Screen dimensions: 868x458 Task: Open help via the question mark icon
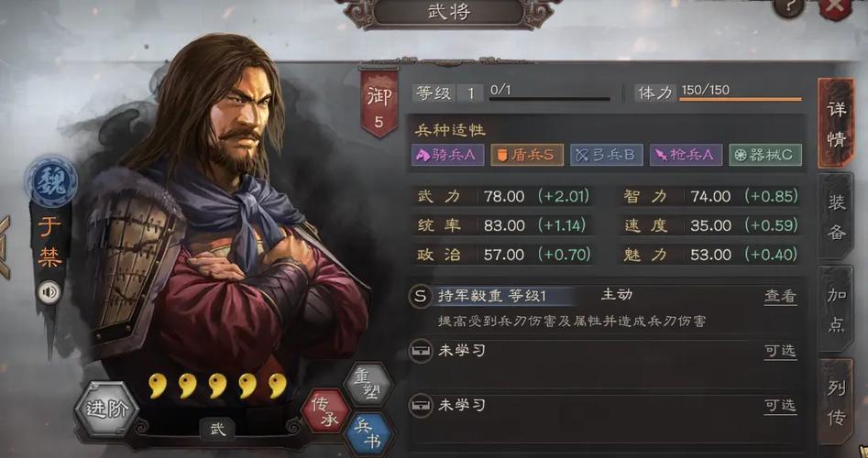(x=787, y=7)
